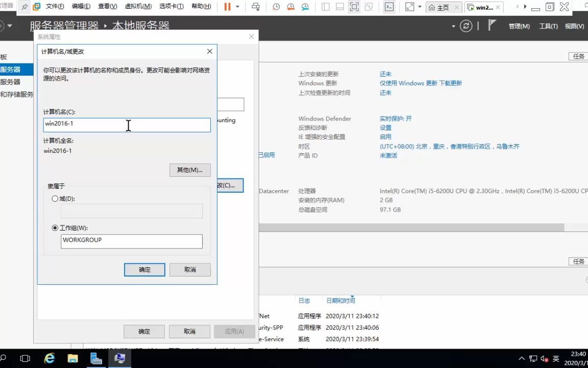
Task: Open the 工具(T) menu in Server Manager
Action: [548, 26]
